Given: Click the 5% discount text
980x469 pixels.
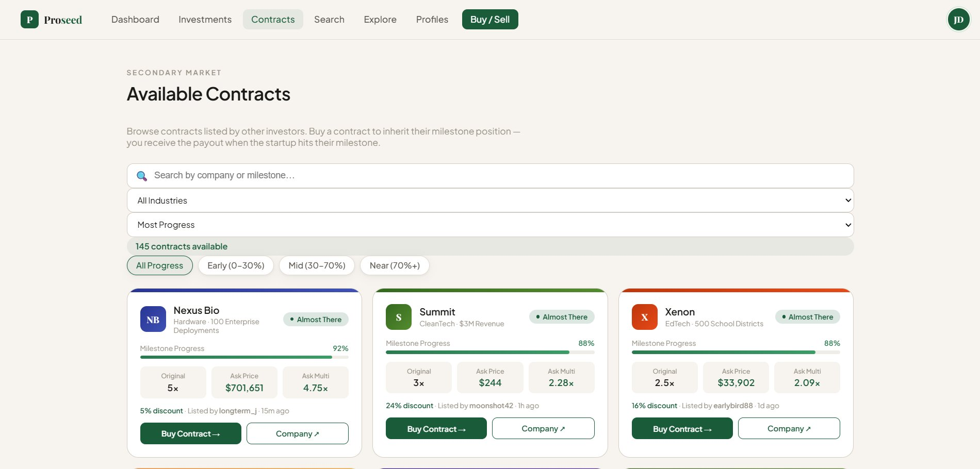Looking at the screenshot, I should pyautogui.click(x=161, y=411).
